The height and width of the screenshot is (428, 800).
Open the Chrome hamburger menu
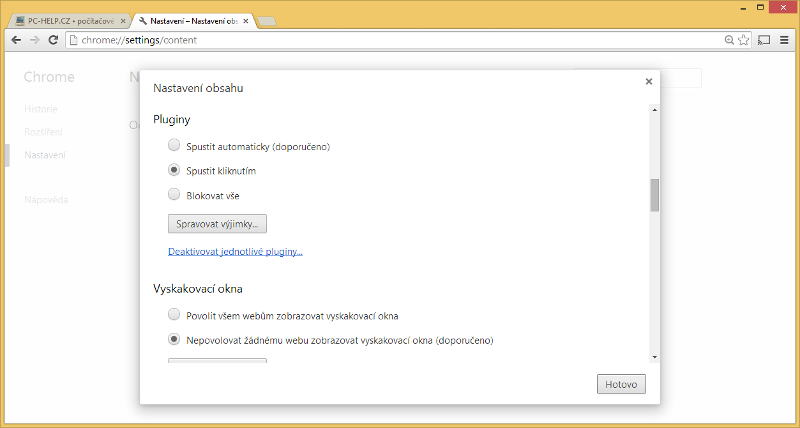784,40
